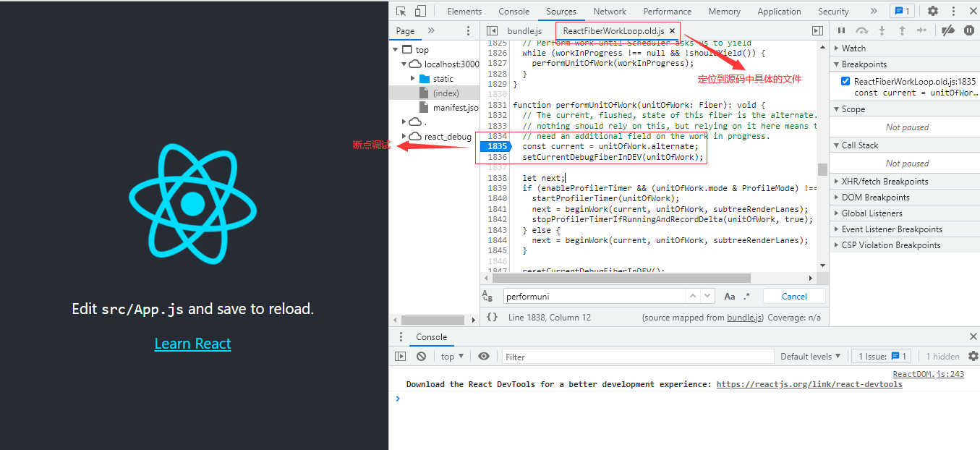Click the issues message counter badge
980x450 pixels.
pyautogui.click(x=901, y=11)
